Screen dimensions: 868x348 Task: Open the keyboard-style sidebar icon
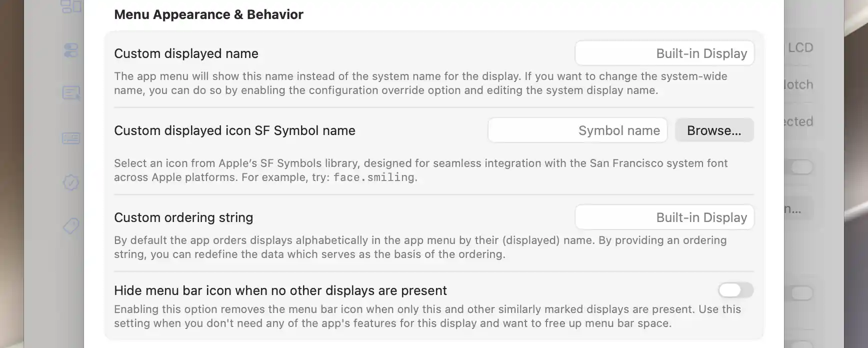tap(71, 138)
